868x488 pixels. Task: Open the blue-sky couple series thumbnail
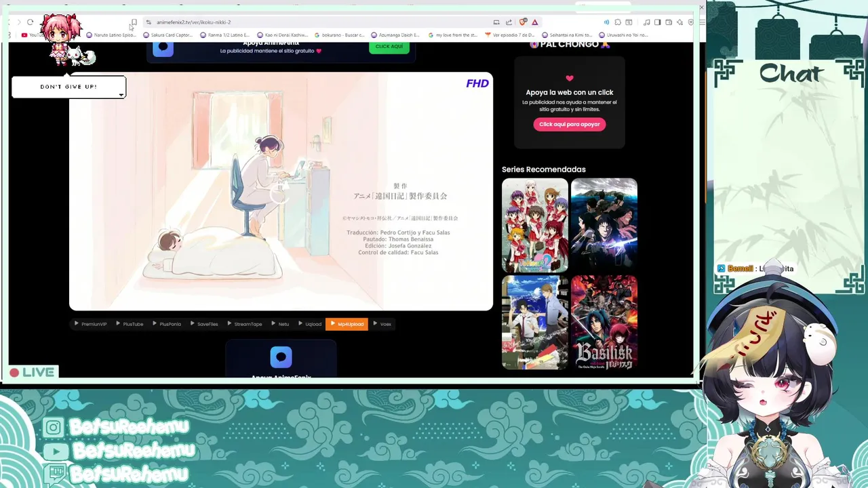[x=535, y=322]
